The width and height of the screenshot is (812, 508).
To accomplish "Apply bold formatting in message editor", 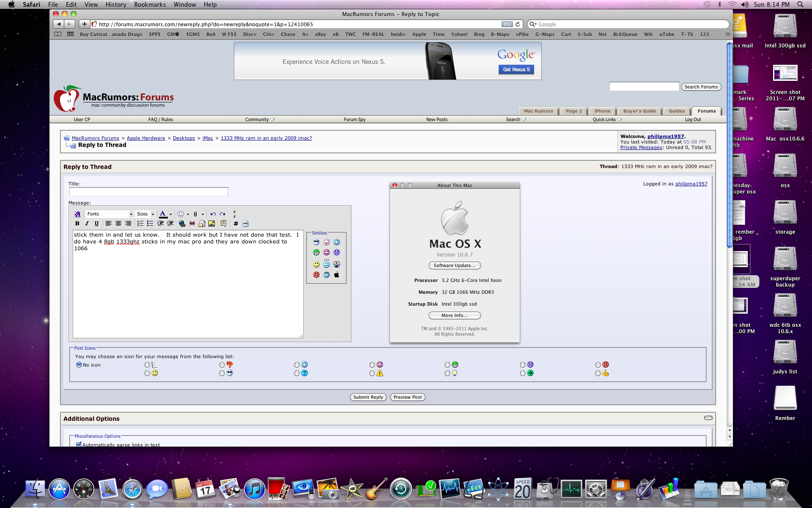I will point(77,224).
